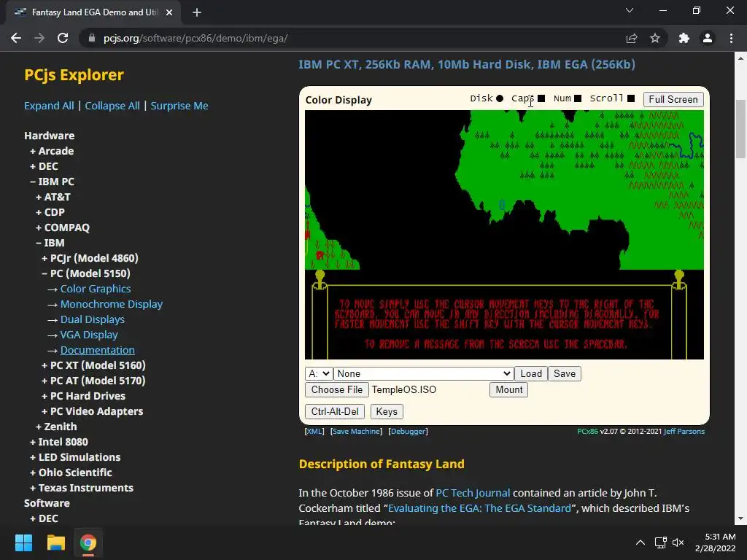
Task: Click the Mount button
Action: [x=508, y=389]
